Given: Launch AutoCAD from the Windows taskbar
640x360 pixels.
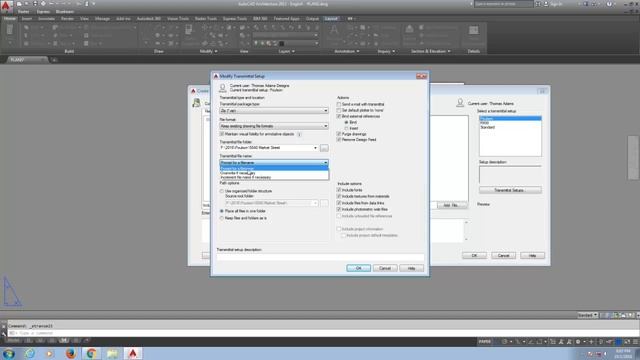Looking at the screenshot, I should pyautogui.click(x=133, y=353).
